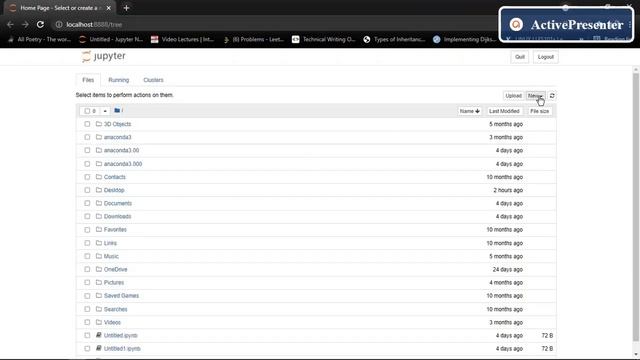Viewport: 640px width, 360px height.
Task: Open the Problems - LeetCode bookmark
Action: pos(253,40)
